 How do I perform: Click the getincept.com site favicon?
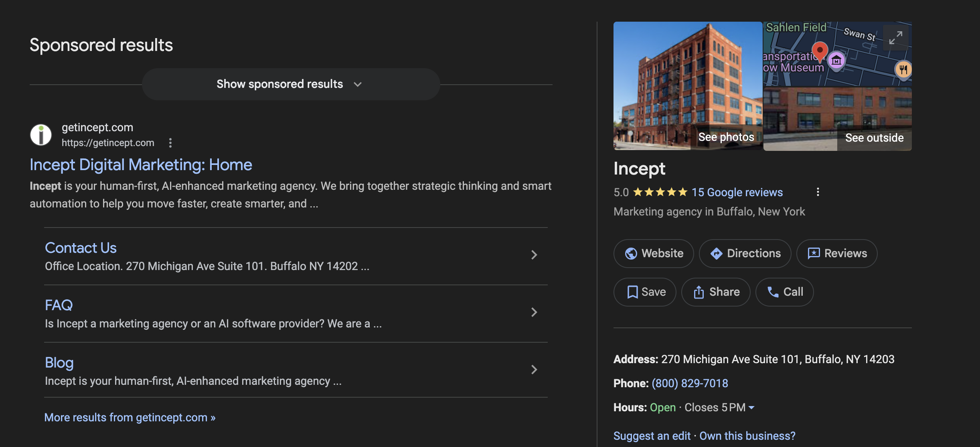[41, 135]
